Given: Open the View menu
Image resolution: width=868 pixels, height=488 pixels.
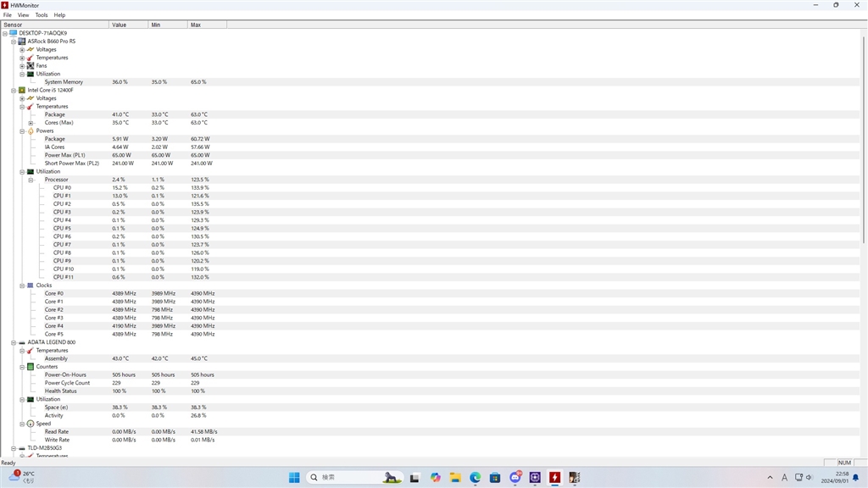Looking at the screenshot, I should point(23,15).
